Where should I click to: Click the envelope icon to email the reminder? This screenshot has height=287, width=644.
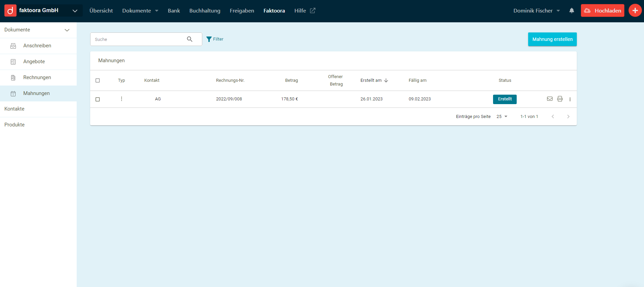(x=549, y=99)
